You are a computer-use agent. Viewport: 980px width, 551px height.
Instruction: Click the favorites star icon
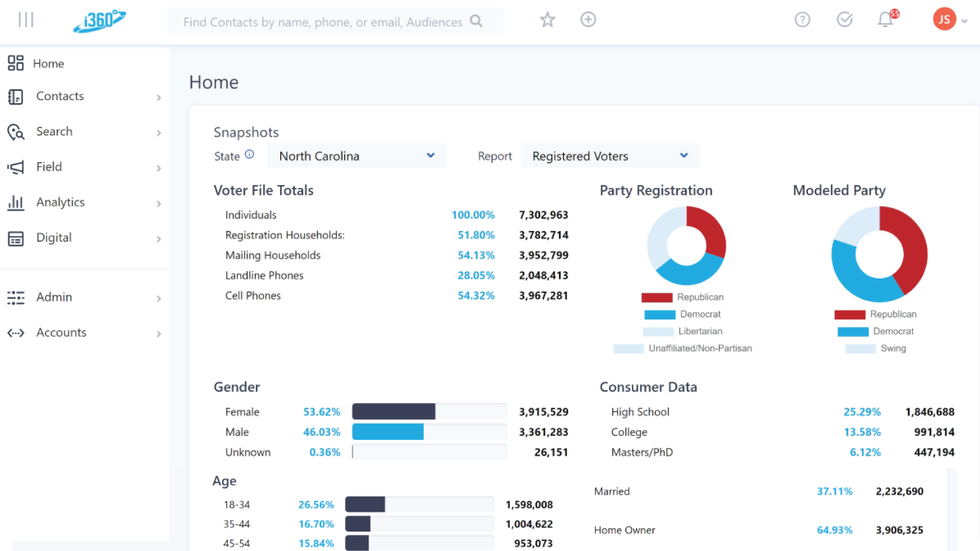point(547,20)
